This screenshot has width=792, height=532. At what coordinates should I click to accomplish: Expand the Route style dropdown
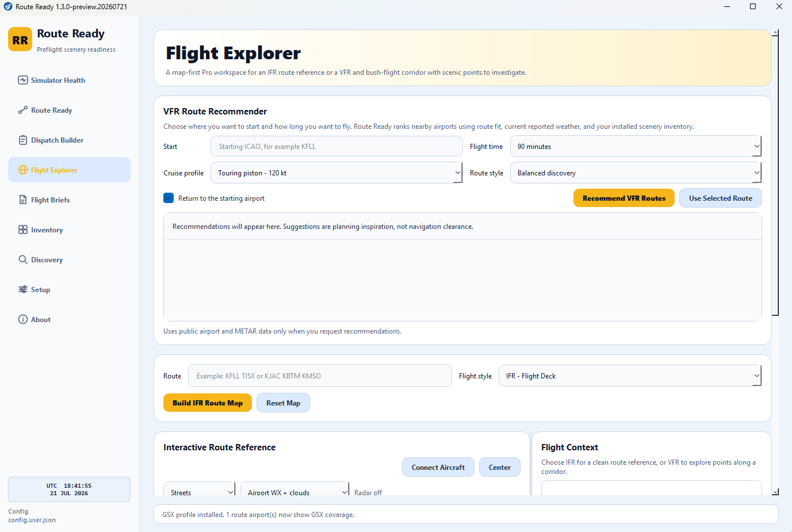coord(636,173)
